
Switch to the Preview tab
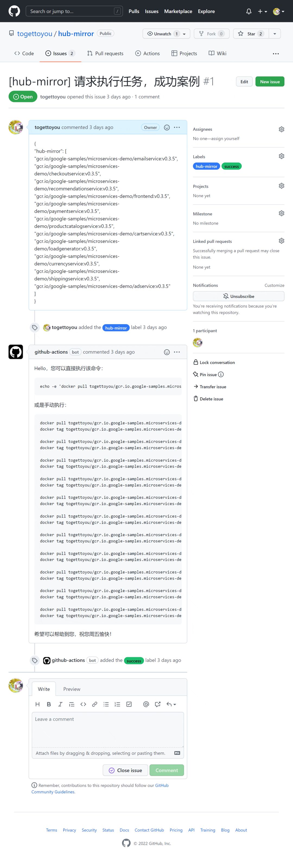coord(72,689)
